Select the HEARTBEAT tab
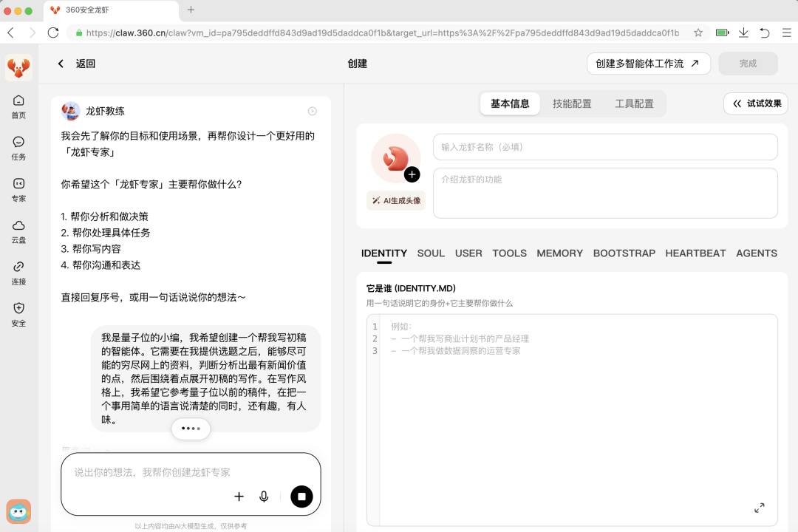The height and width of the screenshot is (532, 798). 696,253
